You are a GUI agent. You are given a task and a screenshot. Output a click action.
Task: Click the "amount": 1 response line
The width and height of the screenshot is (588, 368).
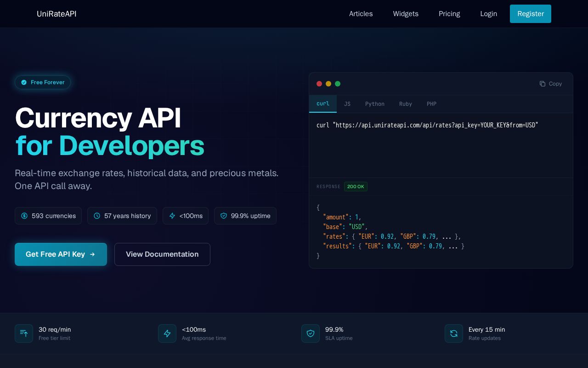click(342, 217)
